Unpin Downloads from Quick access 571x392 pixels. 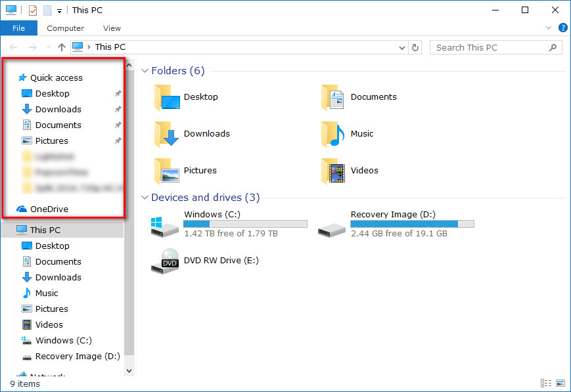[118, 109]
